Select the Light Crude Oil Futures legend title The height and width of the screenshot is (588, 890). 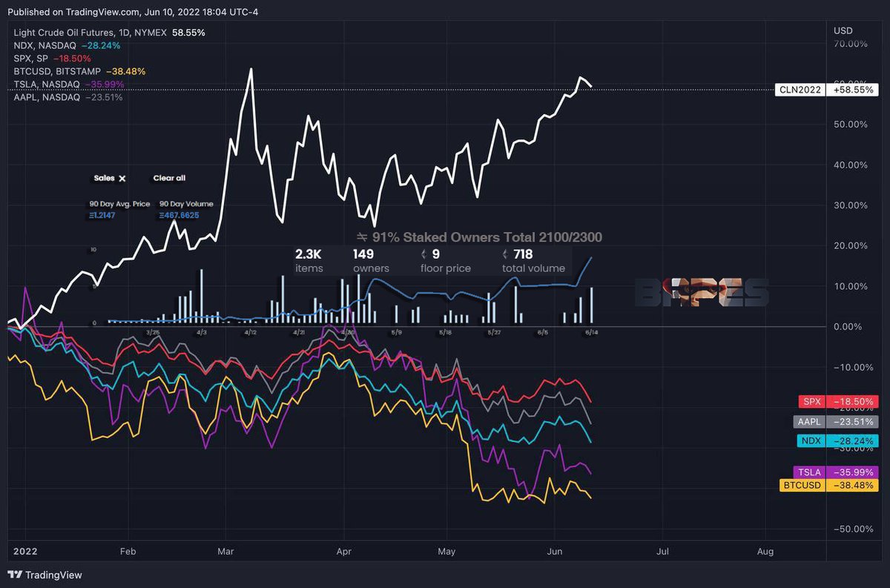[x=90, y=33]
